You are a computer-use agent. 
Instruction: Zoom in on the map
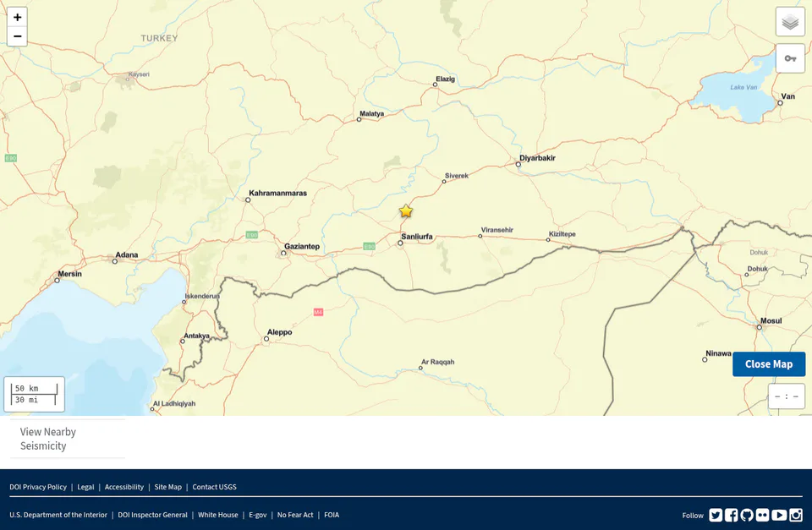point(17,17)
